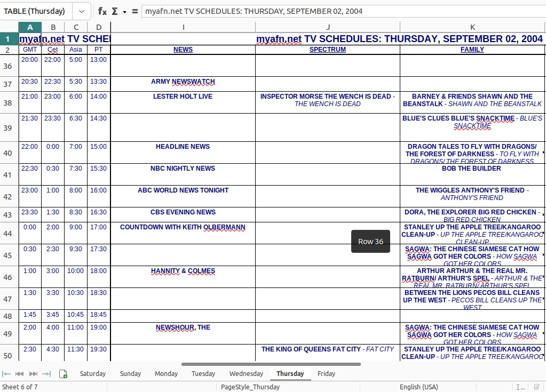Select the ARMY NEWSWATCH cell
The image size is (546, 392).
(x=183, y=84)
